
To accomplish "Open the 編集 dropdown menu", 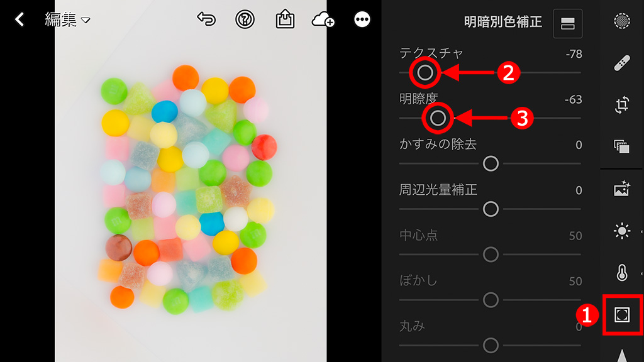I will tap(67, 19).
